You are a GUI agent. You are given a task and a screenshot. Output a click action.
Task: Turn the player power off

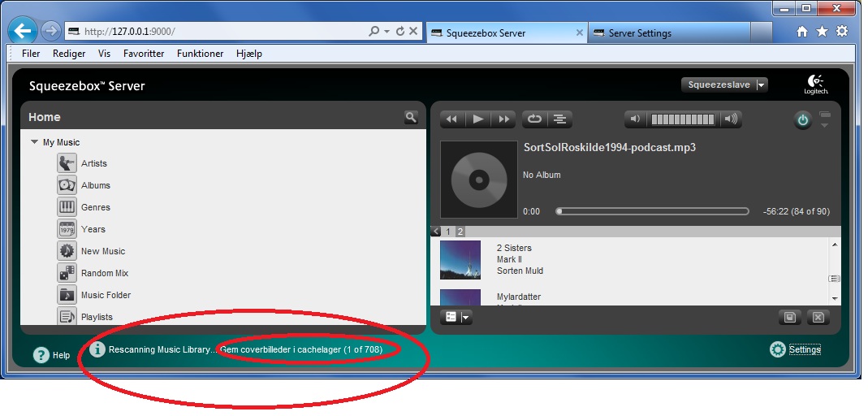click(802, 120)
